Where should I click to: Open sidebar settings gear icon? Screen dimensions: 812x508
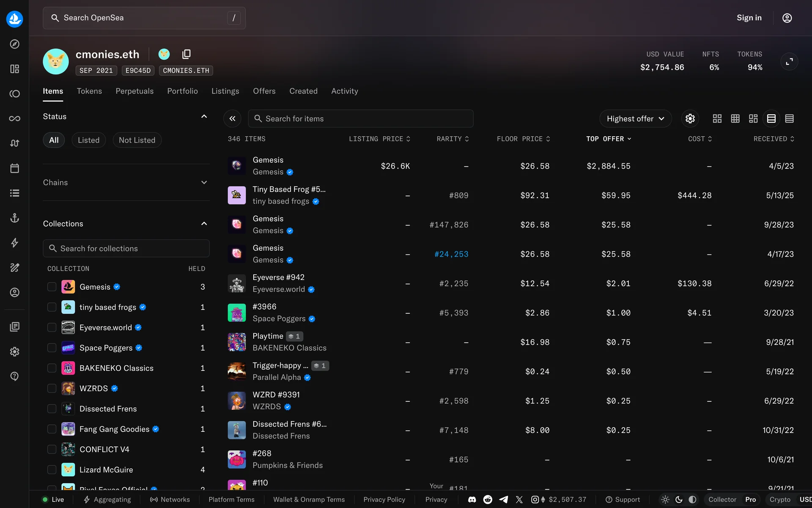pyautogui.click(x=14, y=352)
